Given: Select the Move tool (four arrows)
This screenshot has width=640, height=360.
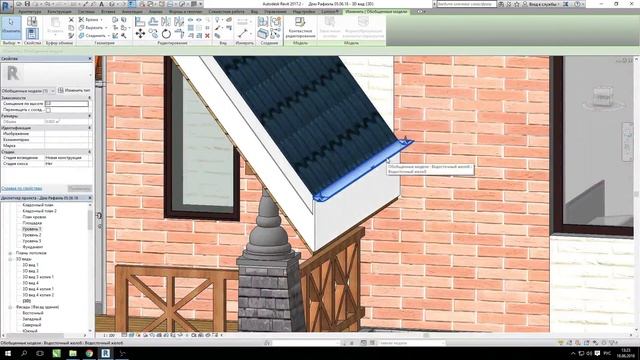Looking at the screenshot, I should (140, 34).
